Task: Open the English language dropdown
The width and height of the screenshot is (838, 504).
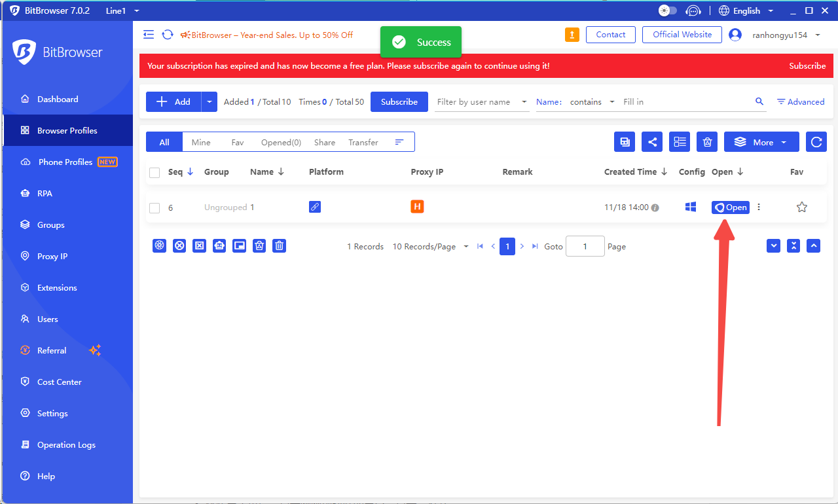Action: click(x=746, y=10)
